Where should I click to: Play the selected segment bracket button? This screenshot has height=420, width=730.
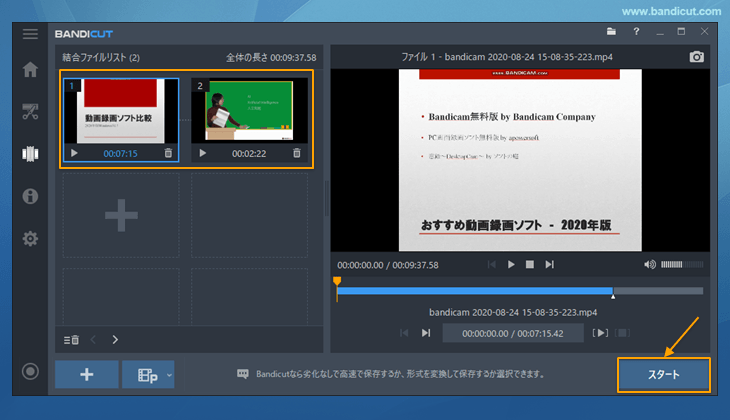(600, 333)
